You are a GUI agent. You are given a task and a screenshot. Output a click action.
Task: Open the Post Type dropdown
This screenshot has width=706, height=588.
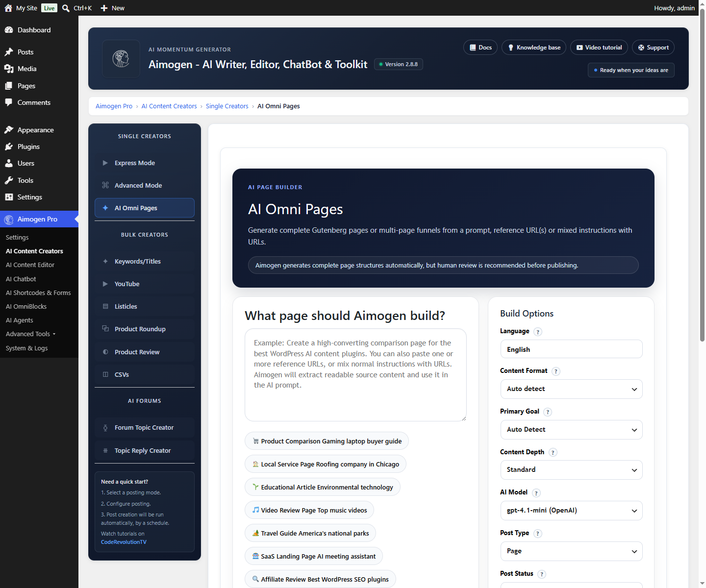tap(571, 551)
